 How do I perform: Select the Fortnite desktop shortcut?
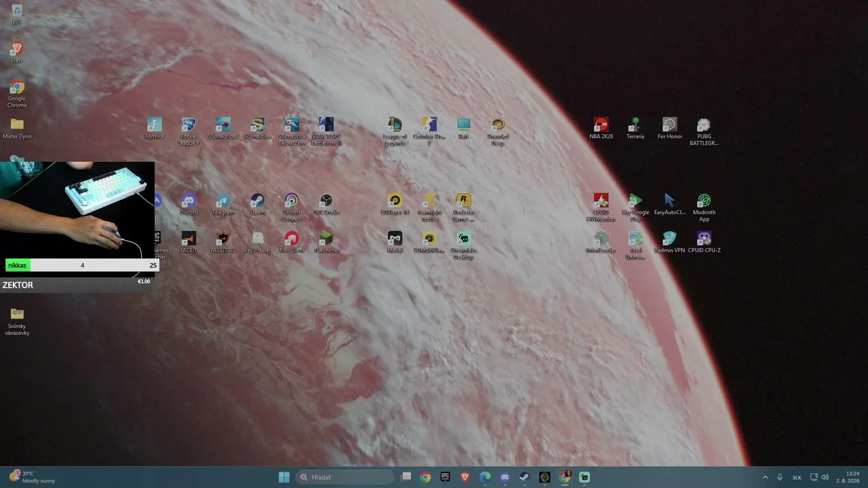(x=155, y=128)
